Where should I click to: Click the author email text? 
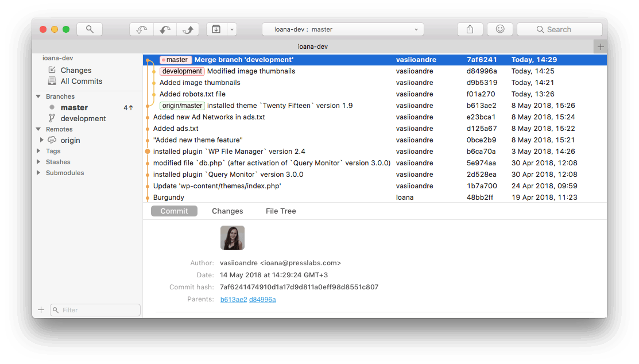300,263
